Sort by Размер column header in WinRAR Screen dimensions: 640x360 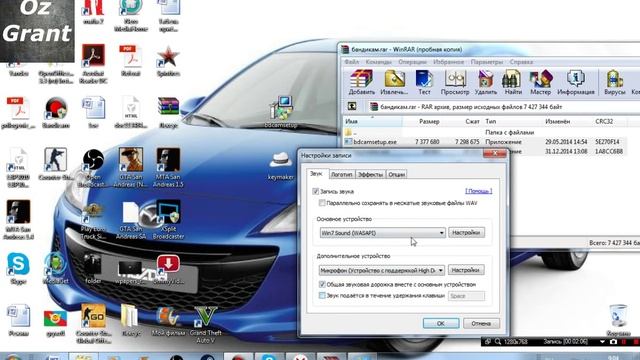[x=423, y=122]
